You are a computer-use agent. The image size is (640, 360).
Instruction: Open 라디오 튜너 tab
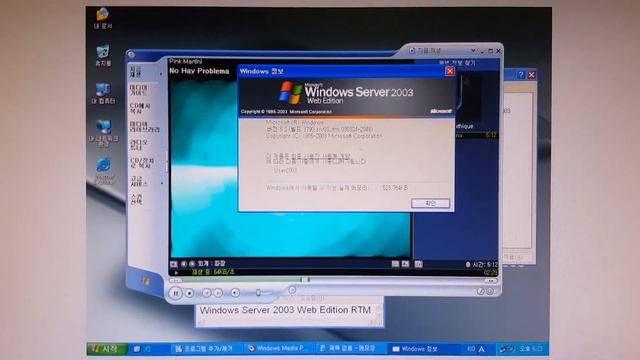138,144
